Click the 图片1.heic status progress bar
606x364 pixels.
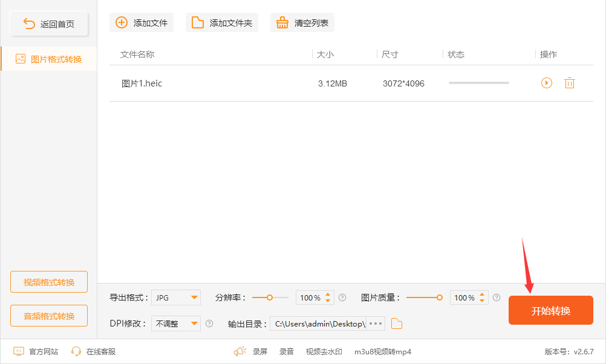479,83
